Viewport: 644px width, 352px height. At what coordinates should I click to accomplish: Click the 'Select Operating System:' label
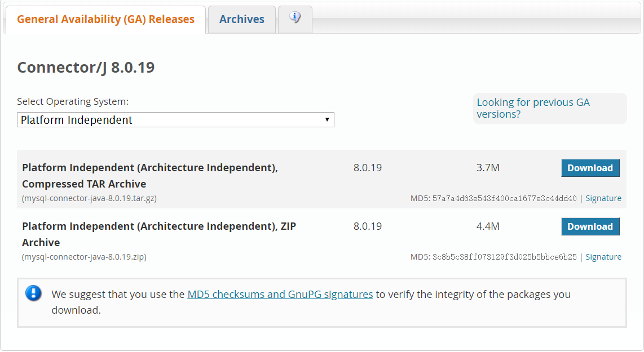pos(73,101)
